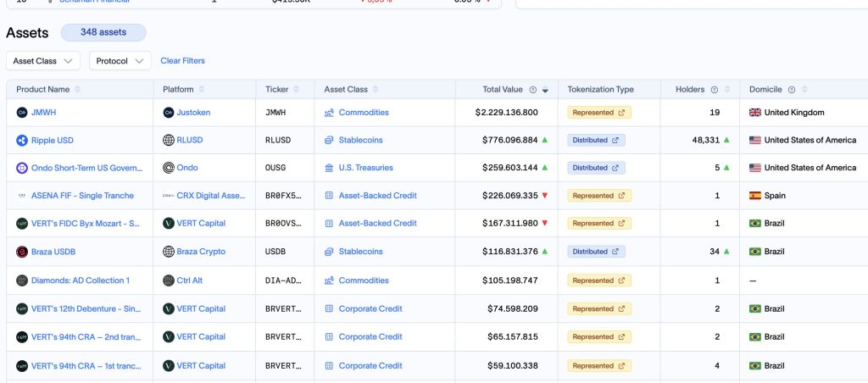Open VERT's 94th CRA 1st tranche product
The width and height of the screenshot is (868, 383).
tap(86, 366)
